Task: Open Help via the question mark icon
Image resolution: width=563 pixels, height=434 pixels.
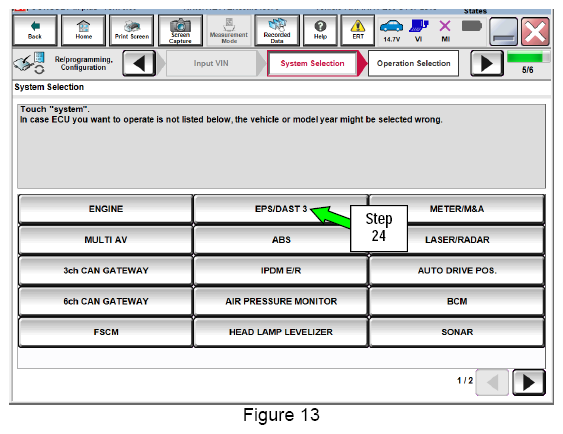Action: pos(320,30)
